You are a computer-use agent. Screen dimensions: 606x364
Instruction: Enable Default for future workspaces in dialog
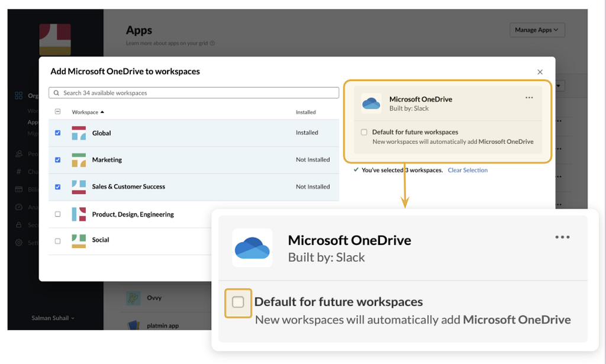coord(364,132)
